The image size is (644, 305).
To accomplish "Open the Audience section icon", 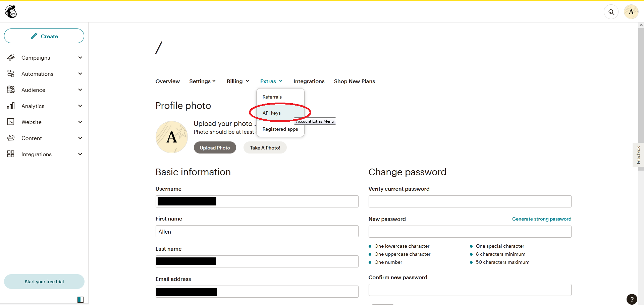I will coord(11,89).
